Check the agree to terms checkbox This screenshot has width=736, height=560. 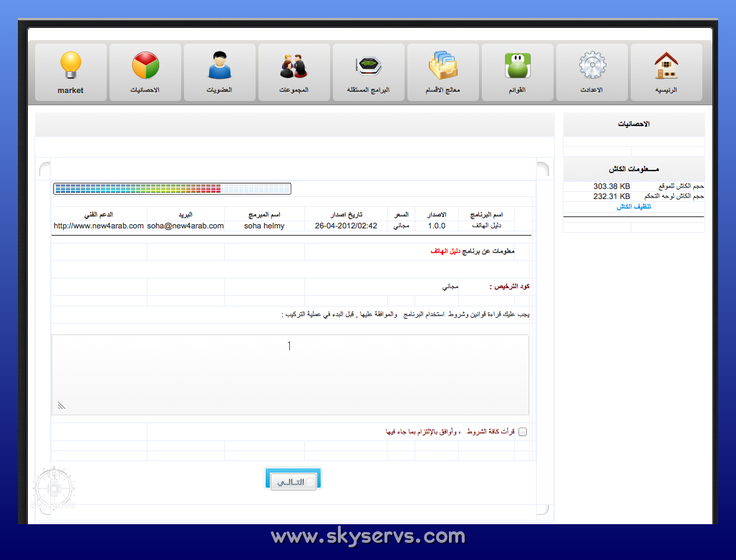click(x=522, y=432)
